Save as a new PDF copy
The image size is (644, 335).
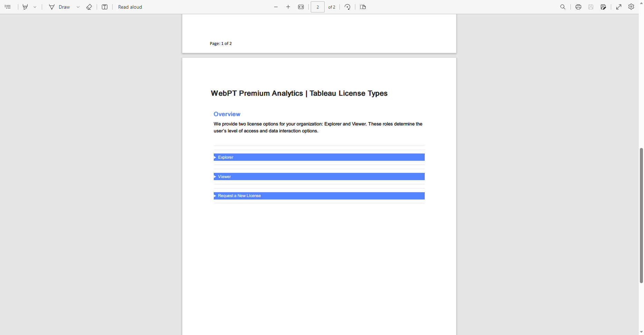pyautogui.click(x=603, y=7)
